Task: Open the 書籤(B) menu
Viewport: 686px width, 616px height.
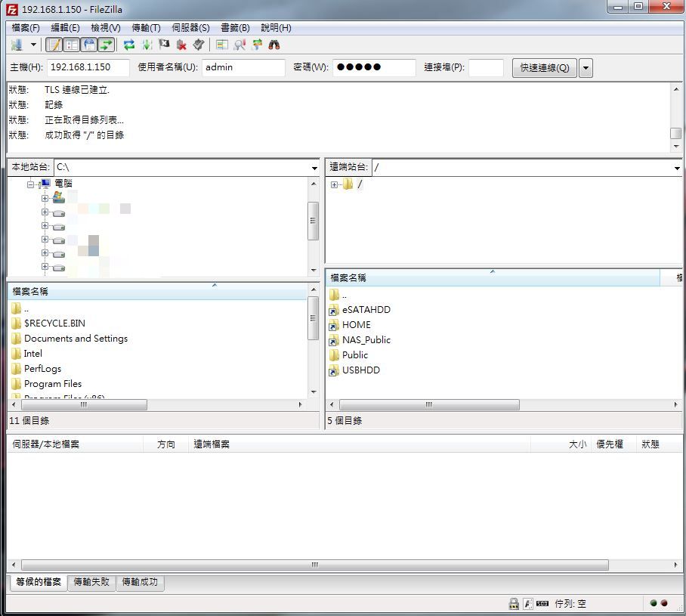Action: tap(235, 27)
